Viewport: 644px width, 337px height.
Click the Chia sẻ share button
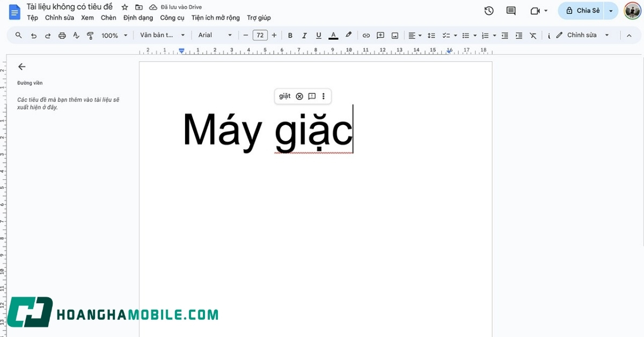pos(583,11)
